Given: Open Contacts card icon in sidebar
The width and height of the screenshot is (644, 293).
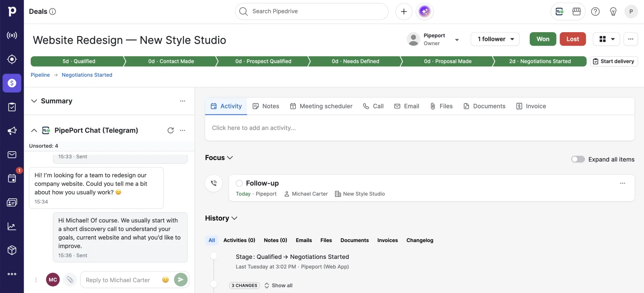Looking at the screenshot, I should pos(12,203).
